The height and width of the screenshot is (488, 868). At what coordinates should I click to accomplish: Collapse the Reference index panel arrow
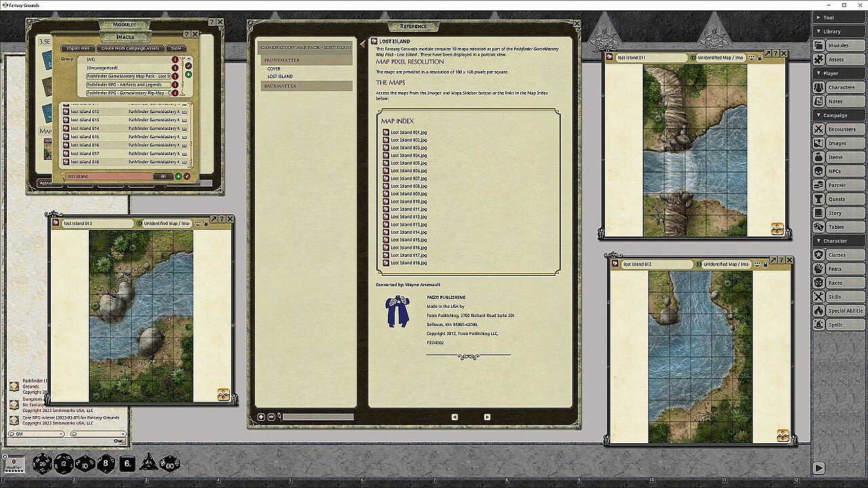tap(363, 44)
